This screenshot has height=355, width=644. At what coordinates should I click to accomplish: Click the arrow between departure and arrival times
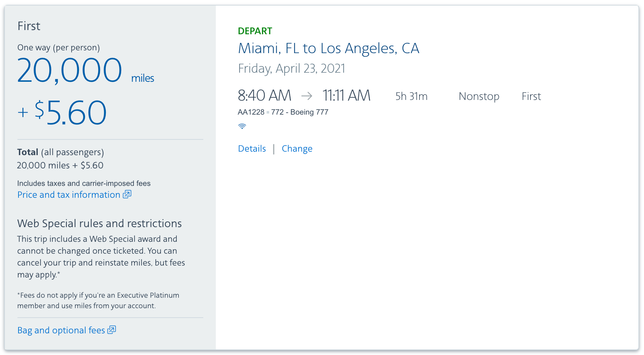[307, 96]
